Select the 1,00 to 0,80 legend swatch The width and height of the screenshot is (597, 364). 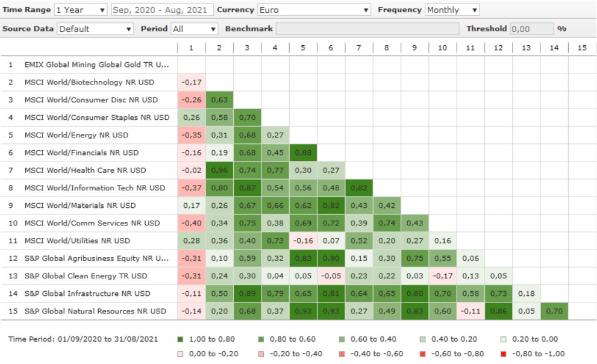click(x=180, y=339)
